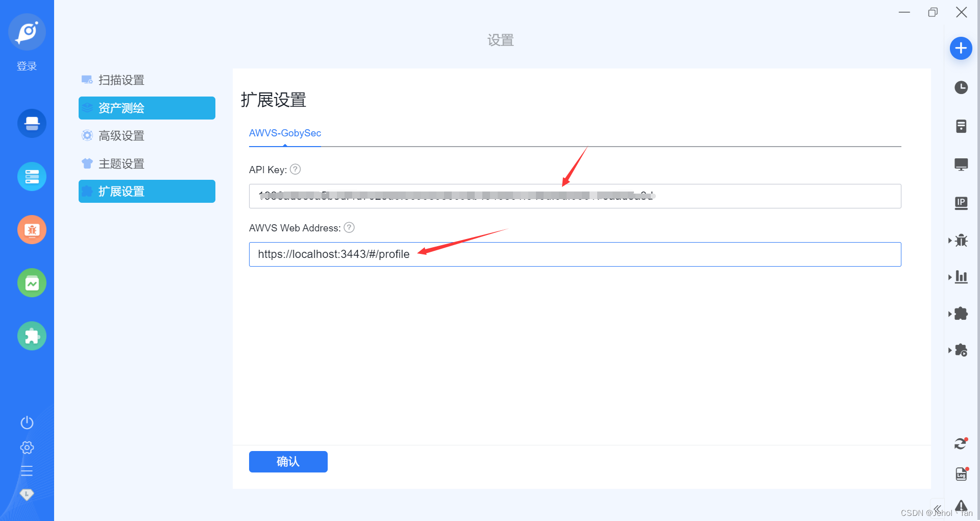The height and width of the screenshot is (521, 980).
Task: Open the bar chart icon on right
Action: [x=962, y=277]
